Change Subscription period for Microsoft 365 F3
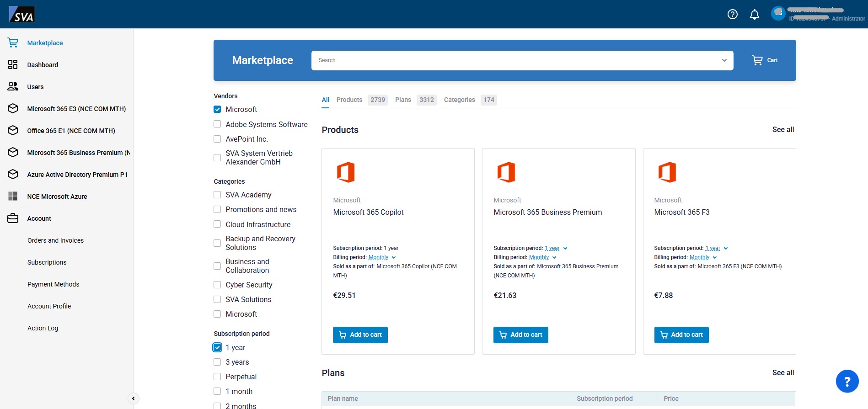The image size is (868, 409). 716,249
